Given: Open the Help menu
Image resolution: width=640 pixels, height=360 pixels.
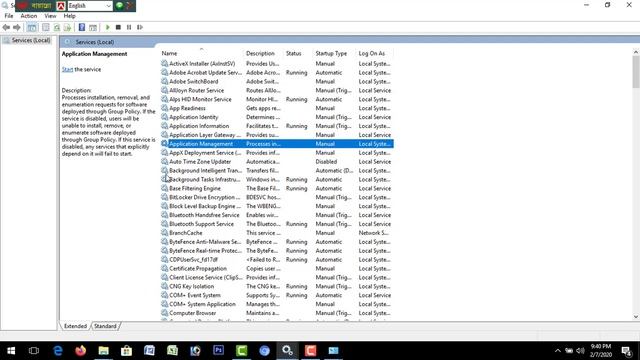Looking at the screenshot, I should click(x=69, y=16).
